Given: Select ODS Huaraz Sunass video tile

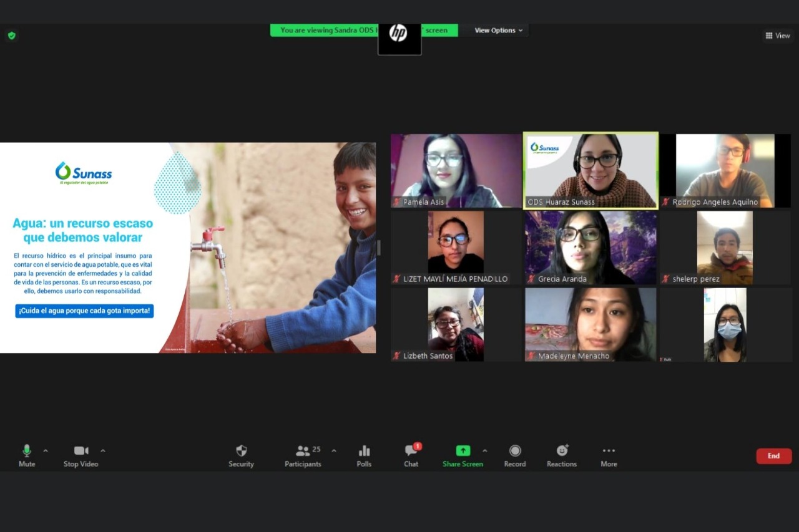Looking at the screenshot, I should pos(591,170).
